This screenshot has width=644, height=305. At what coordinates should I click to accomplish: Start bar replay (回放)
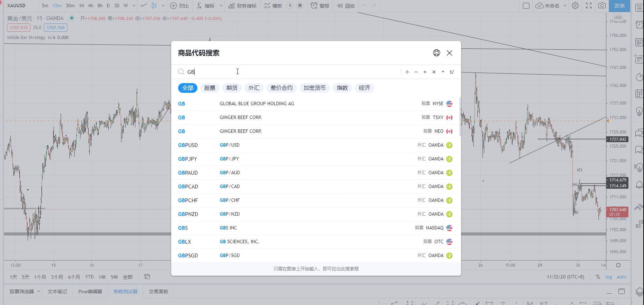(x=346, y=6)
